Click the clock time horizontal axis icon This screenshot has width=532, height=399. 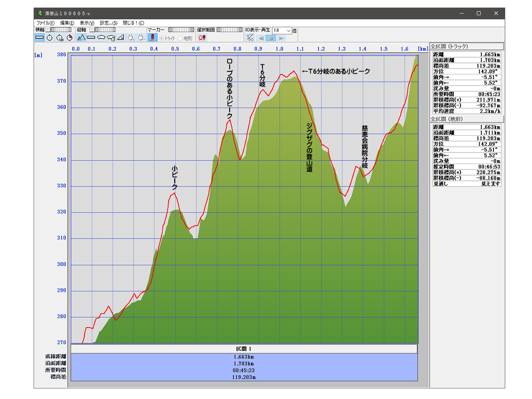50,38
